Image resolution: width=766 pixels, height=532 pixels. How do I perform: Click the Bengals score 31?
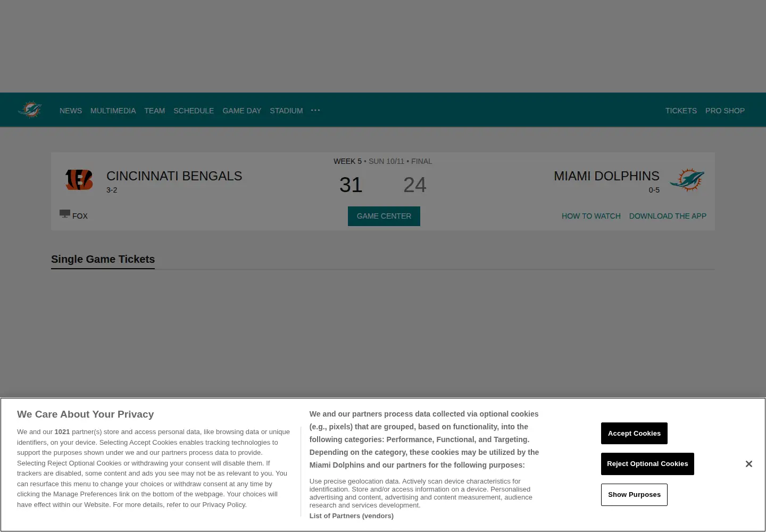click(x=351, y=185)
